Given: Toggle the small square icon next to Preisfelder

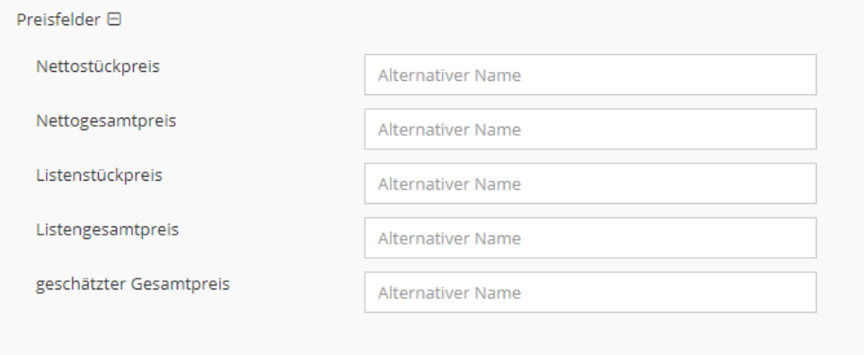Looking at the screenshot, I should 114,20.
